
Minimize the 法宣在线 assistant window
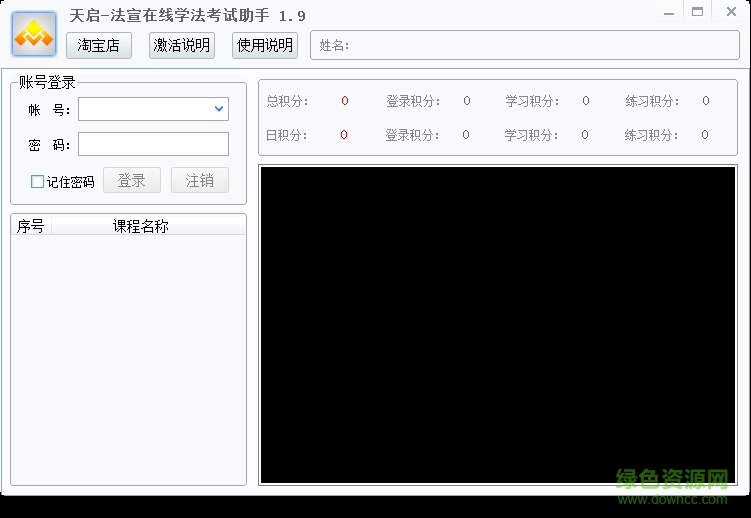pos(669,13)
